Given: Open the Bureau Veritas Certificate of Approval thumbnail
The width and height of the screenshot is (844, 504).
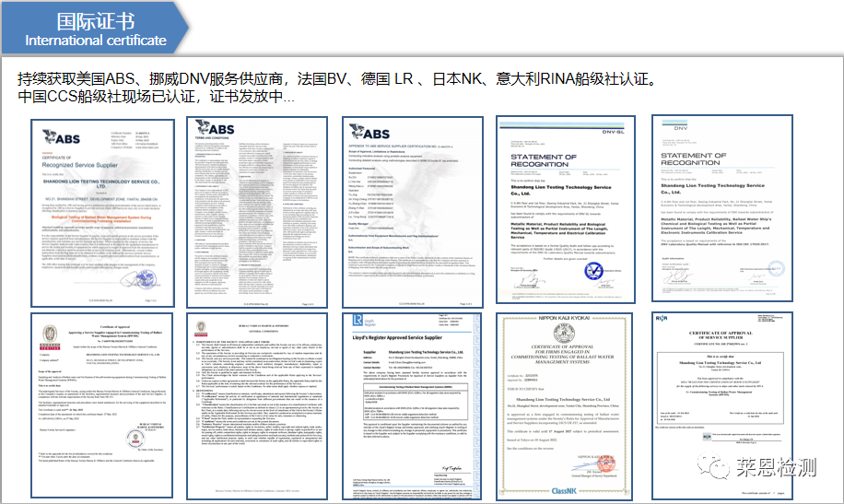Looking at the screenshot, I should tap(101, 405).
